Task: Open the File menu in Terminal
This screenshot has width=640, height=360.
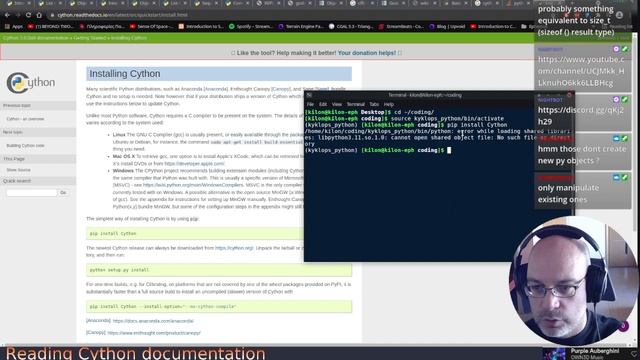Action: [310, 104]
